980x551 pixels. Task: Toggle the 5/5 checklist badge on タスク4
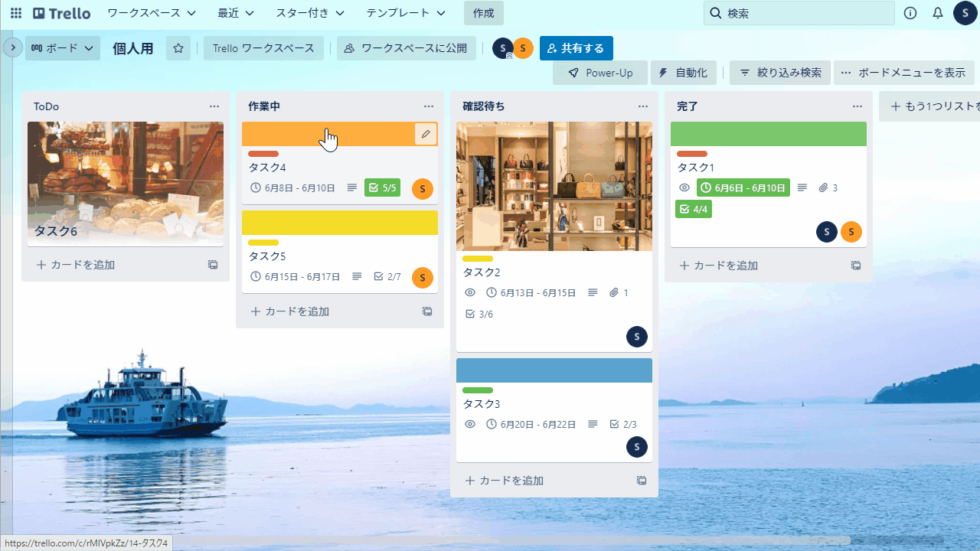383,187
